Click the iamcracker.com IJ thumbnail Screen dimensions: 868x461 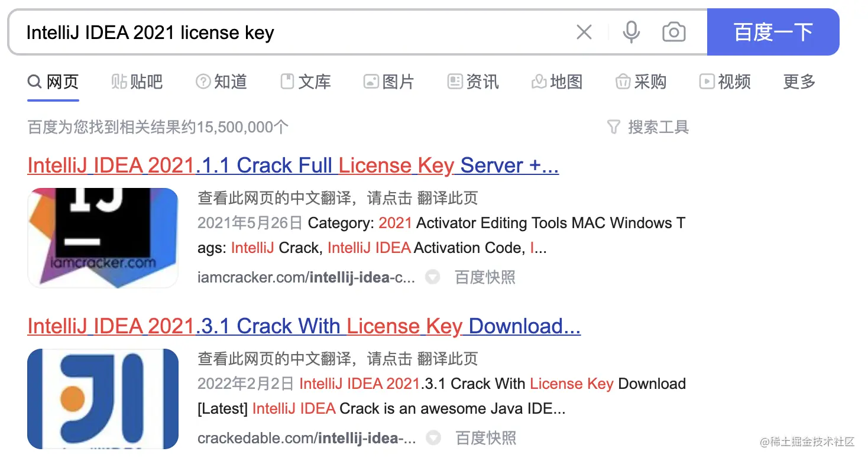point(103,238)
